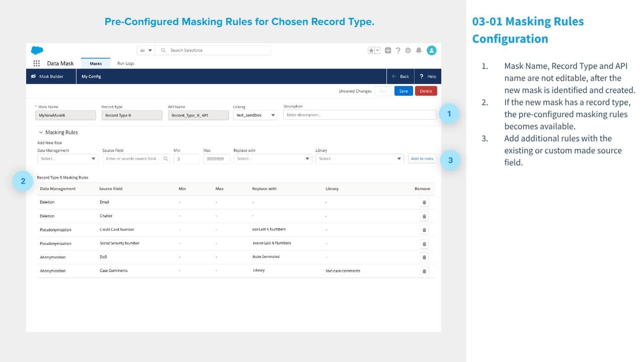Click the 'text-case-comments' library cell
Image resolution: width=644 pixels, height=362 pixels.
pos(343,271)
